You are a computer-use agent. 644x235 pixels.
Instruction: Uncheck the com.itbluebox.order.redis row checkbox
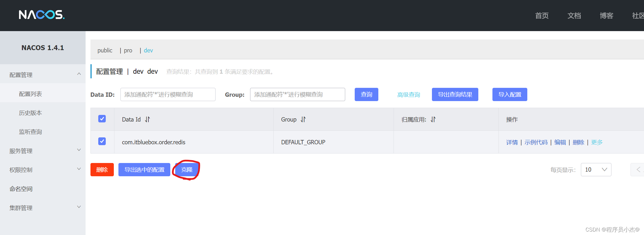[x=102, y=141]
